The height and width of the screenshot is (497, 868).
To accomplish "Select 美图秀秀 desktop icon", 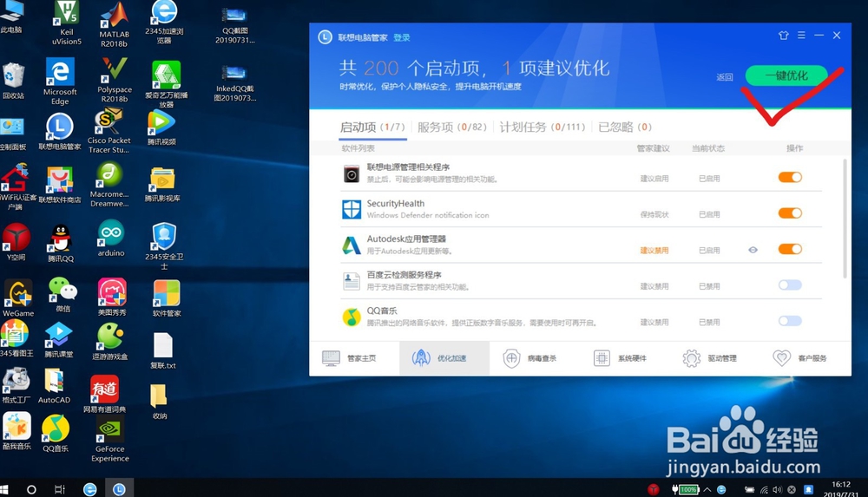I will coord(112,297).
